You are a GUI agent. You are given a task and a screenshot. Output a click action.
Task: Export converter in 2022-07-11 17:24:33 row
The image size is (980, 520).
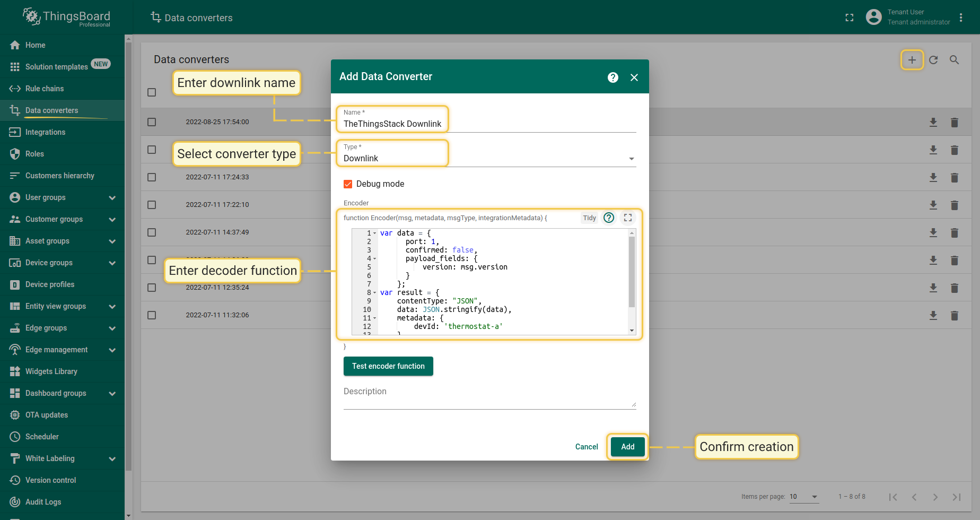933,178
